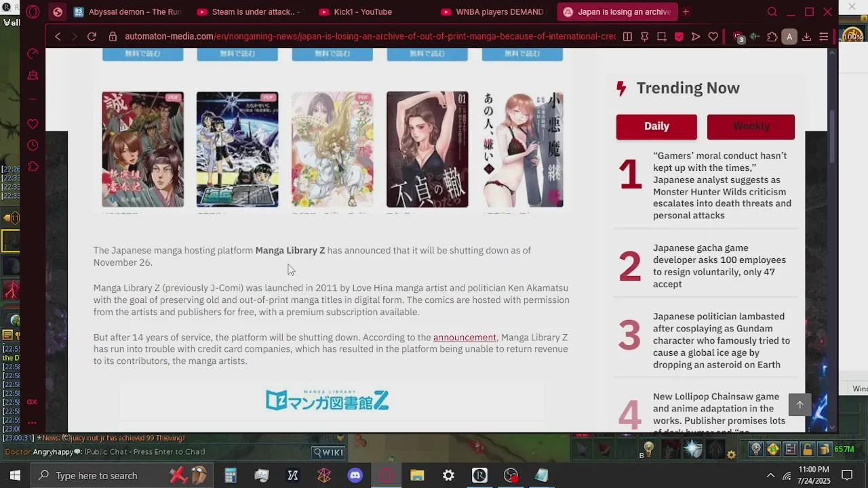Switch to Abyssal demon RuneScape tab
Viewport: 868px width, 488px height.
click(127, 12)
